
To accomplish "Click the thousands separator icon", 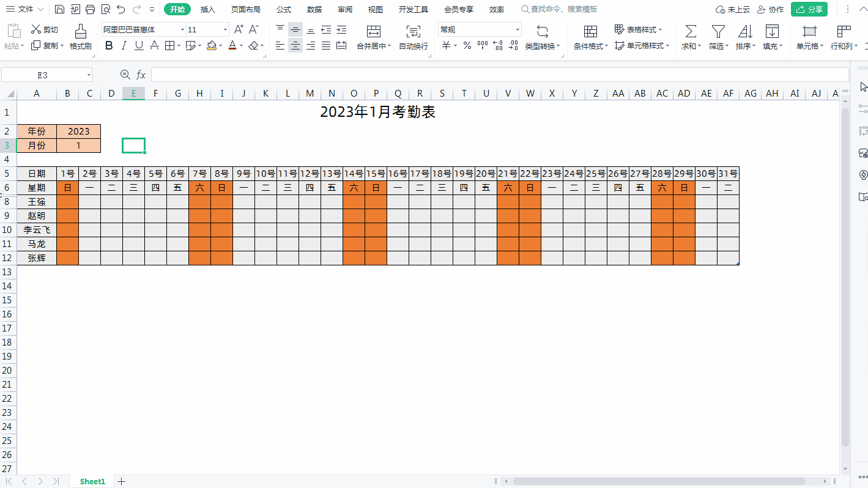I will pos(483,45).
